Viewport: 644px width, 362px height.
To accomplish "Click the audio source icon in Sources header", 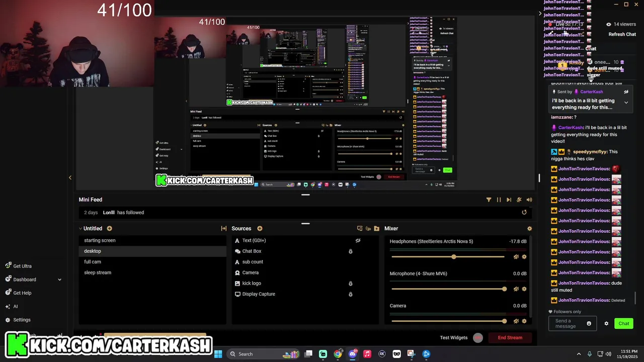I will 368,228.
